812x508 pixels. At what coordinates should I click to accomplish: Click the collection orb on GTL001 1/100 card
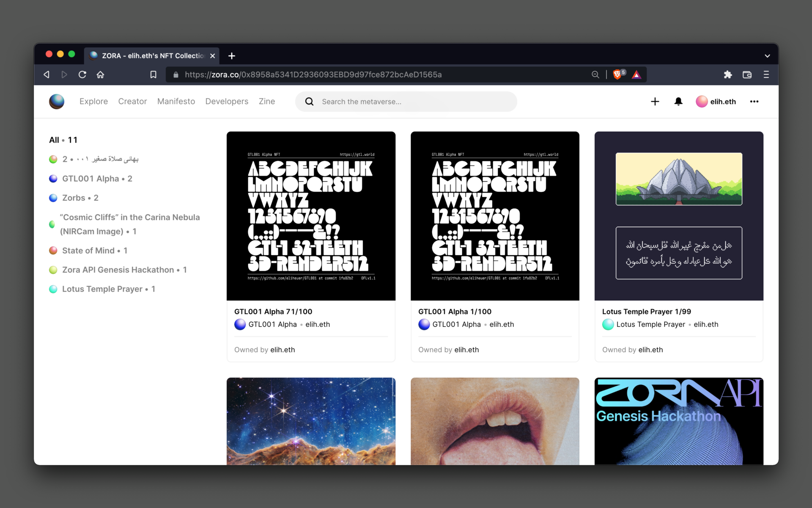(x=424, y=324)
